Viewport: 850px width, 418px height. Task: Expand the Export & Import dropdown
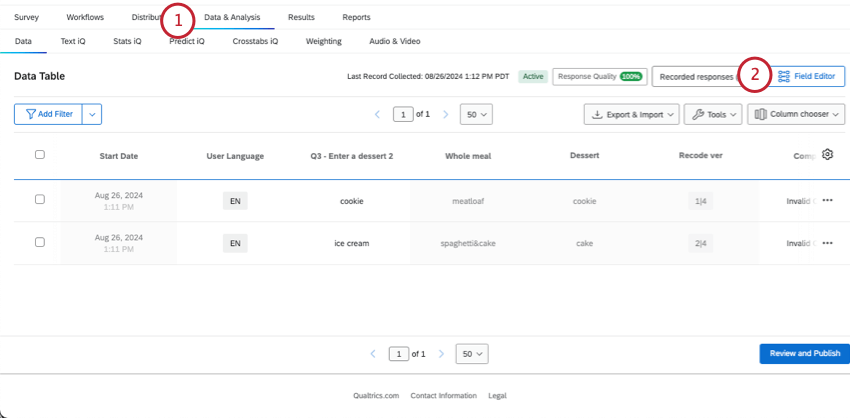(x=631, y=115)
